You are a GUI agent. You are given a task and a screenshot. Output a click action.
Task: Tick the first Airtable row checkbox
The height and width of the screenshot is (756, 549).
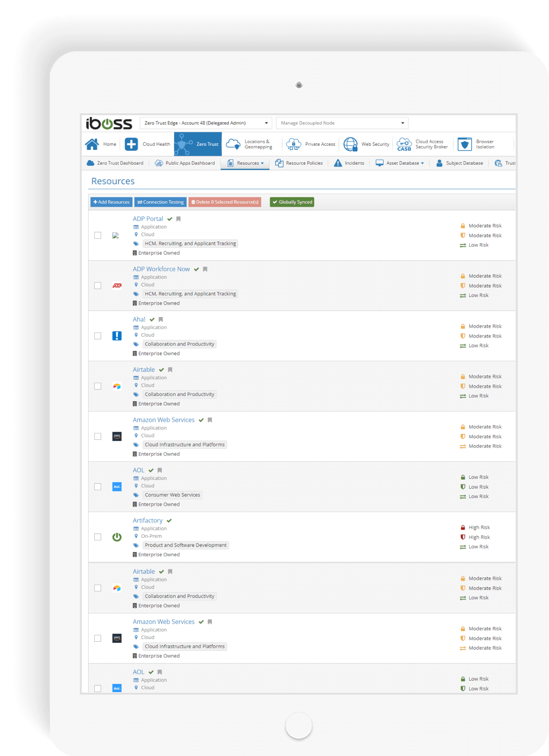click(98, 386)
